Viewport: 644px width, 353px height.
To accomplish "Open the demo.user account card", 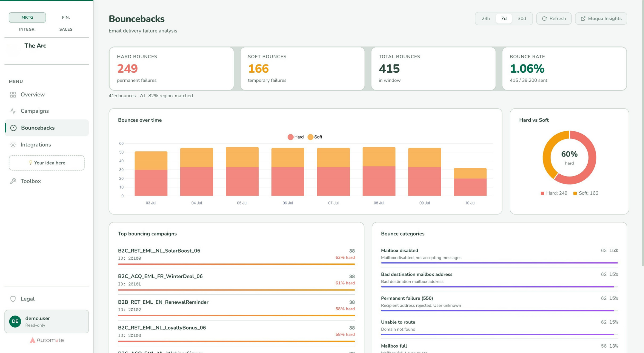I will coord(47,321).
